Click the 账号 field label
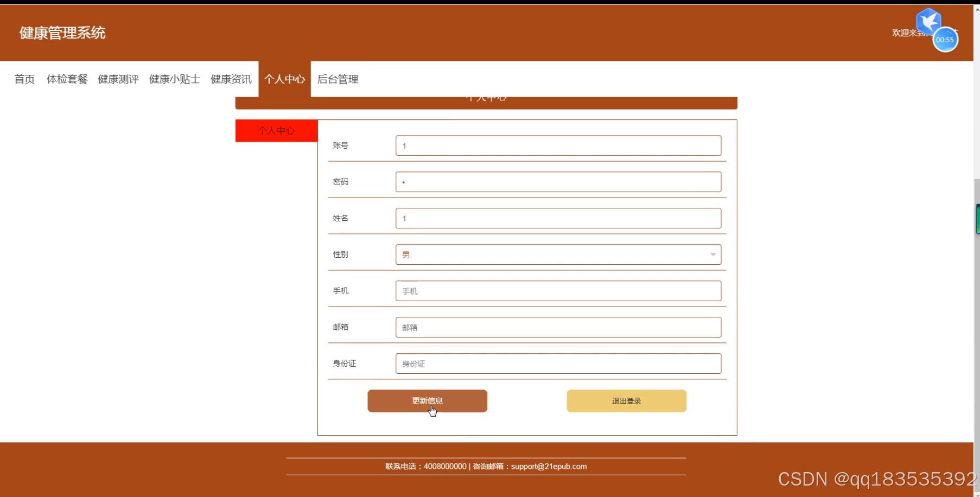Image resolution: width=980 pixels, height=497 pixels. (x=341, y=145)
